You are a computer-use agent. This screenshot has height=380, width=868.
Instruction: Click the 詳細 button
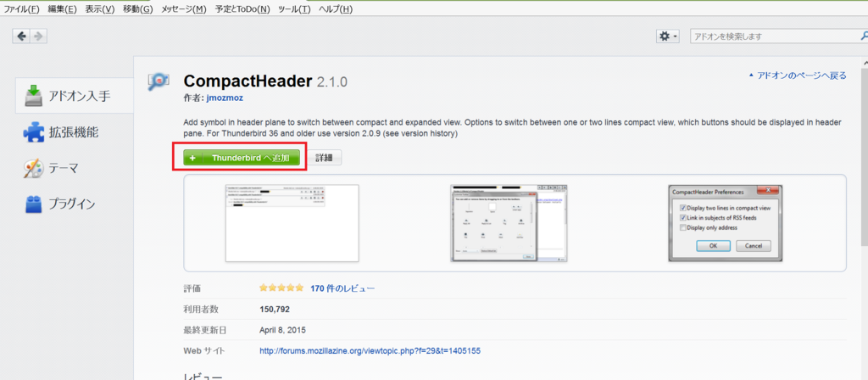325,158
